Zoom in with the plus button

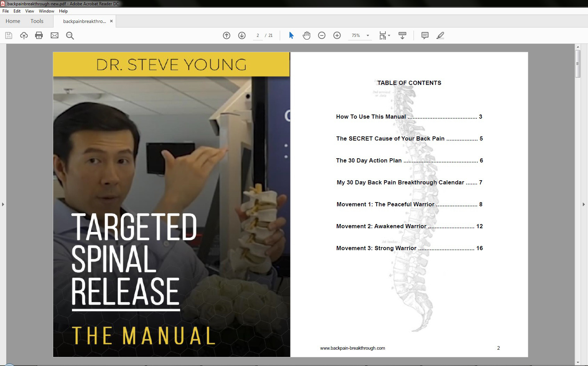[337, 35]
